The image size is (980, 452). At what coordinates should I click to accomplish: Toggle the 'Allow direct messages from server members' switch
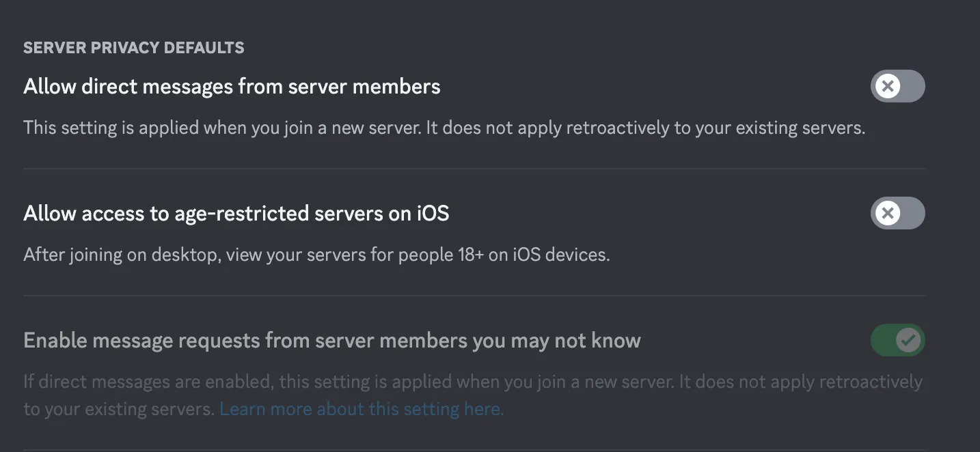coord(897,86)
